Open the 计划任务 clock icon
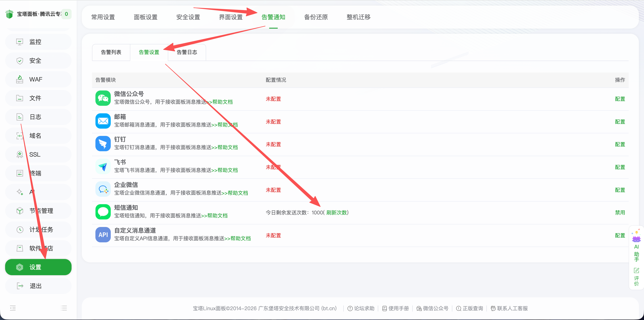 [x=20, y=230]
